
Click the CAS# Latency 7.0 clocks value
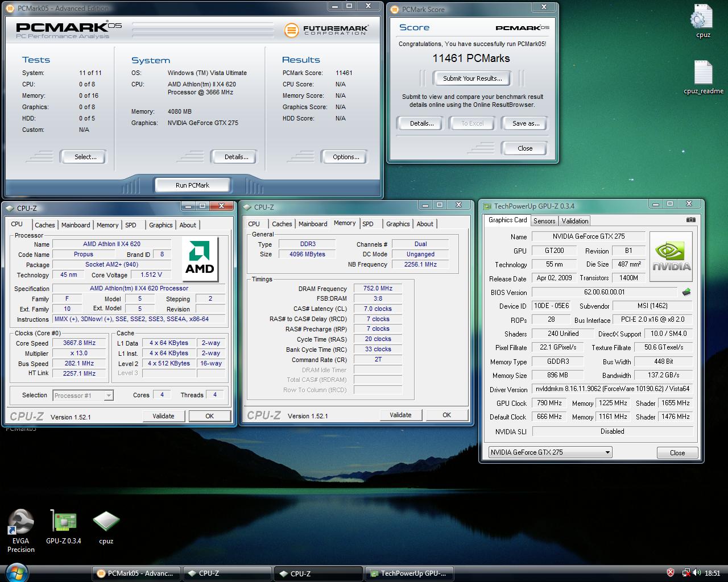coord(378,309)
